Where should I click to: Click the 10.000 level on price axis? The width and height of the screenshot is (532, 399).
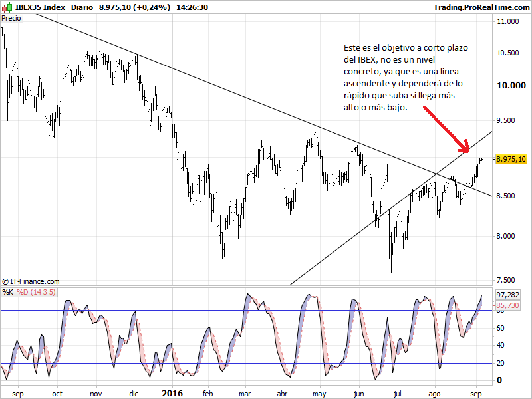[511, 86]
